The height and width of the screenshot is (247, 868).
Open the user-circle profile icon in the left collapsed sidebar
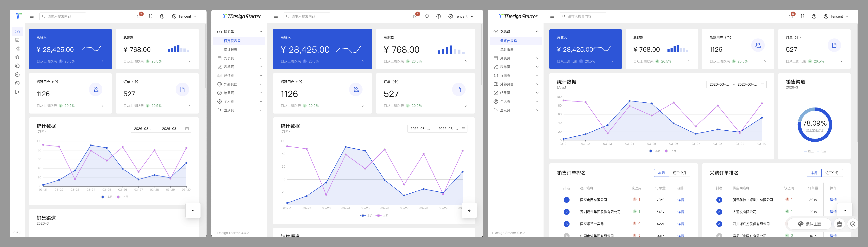17,83
